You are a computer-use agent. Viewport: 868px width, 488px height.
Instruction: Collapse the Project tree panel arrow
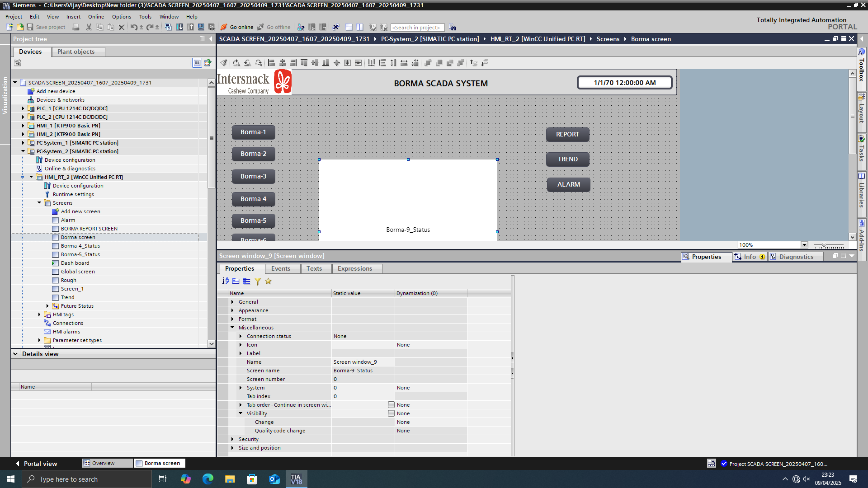point(211,39)
